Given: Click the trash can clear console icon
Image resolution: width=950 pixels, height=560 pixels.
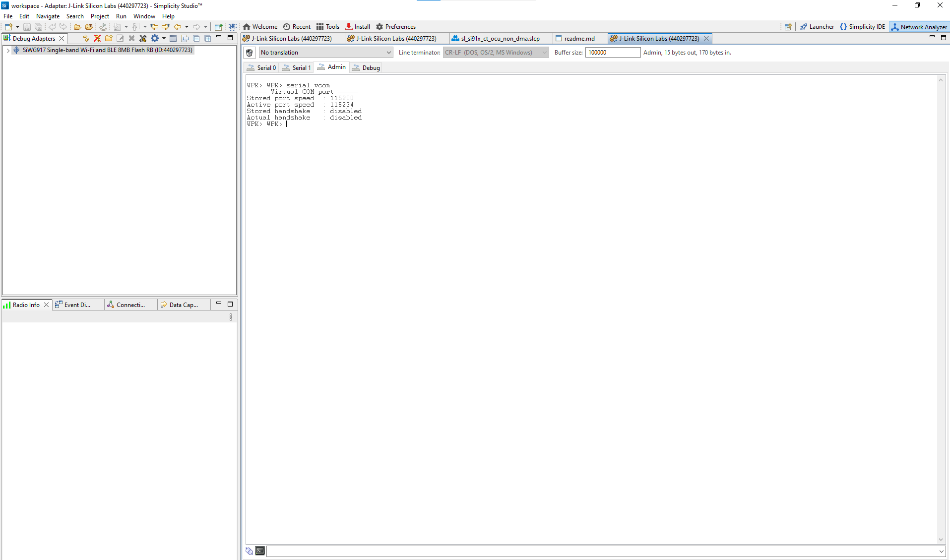Looking at the screenshot, I should pyautogui.click(x=250, y=53).
